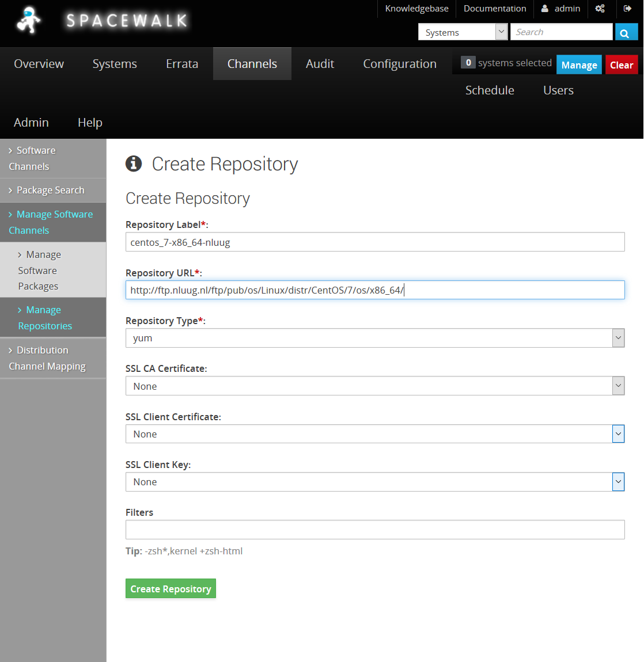The image size is (644, 662).
Task: Open the SSL CA Certificate dropdown
Action: (x=374, y=386)
